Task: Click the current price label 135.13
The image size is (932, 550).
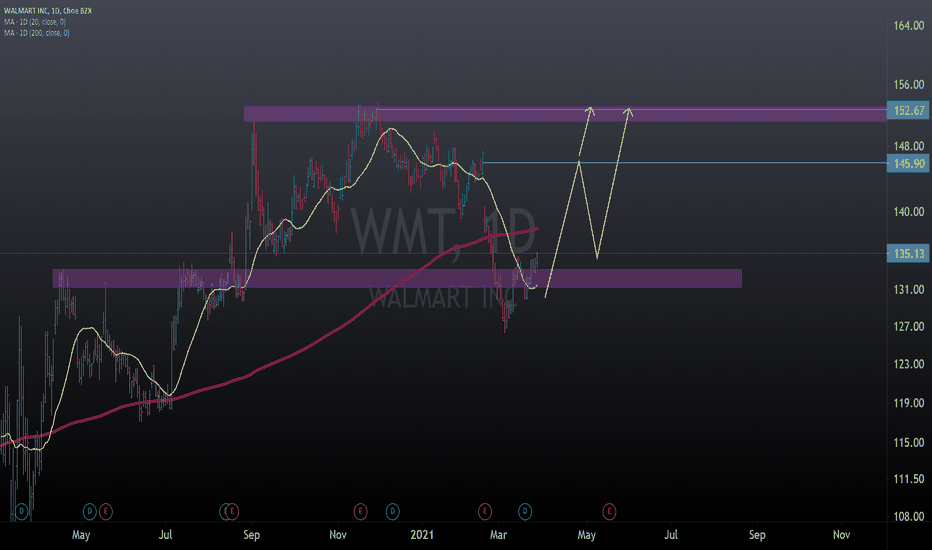Action: tap(908, 254)
